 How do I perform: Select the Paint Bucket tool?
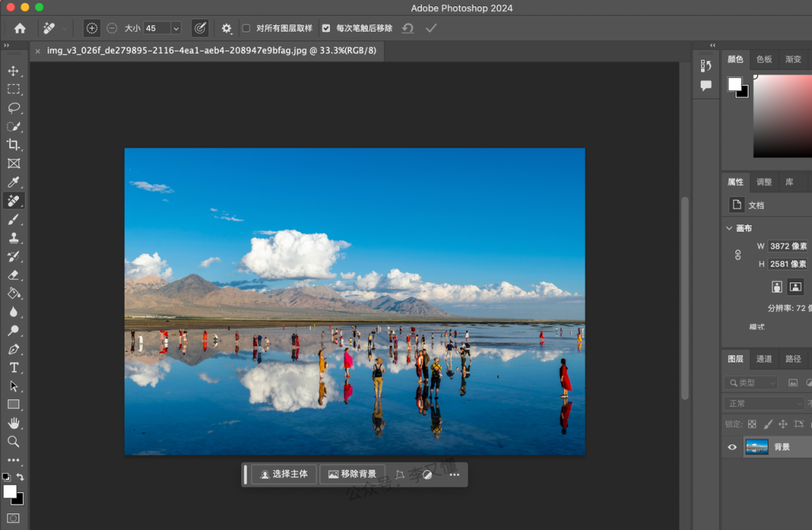coord(13,294)
